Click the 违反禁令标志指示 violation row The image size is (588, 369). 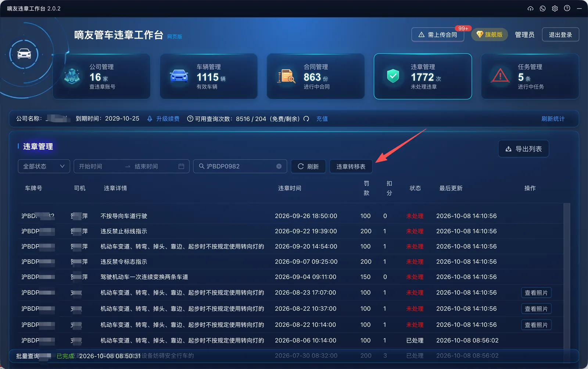tap(290, 262)
